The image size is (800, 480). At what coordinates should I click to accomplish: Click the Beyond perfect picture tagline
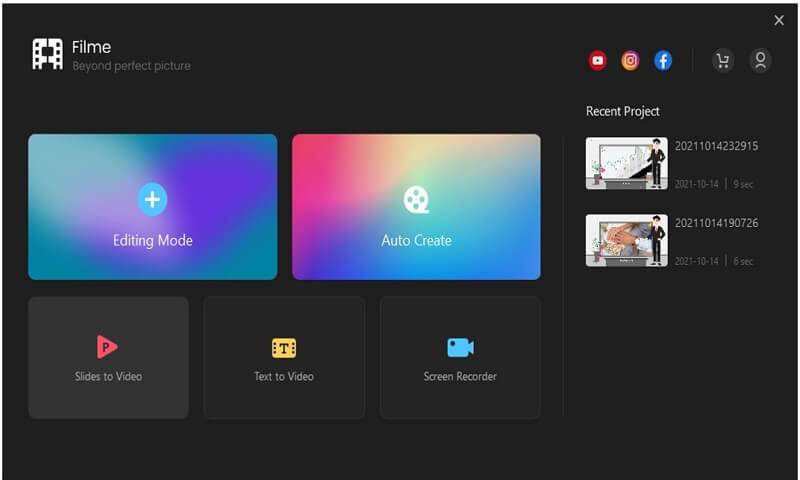point(131,66)
